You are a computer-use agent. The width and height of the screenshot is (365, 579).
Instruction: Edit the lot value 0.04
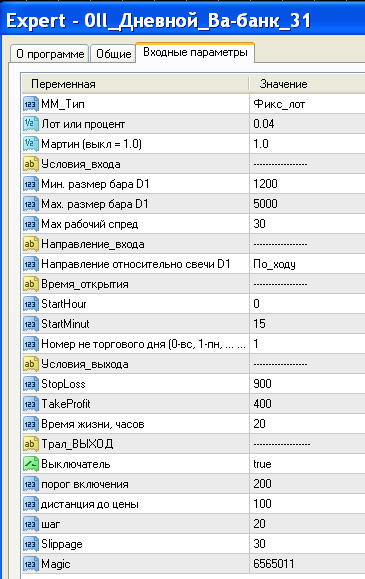coord(263,124)
